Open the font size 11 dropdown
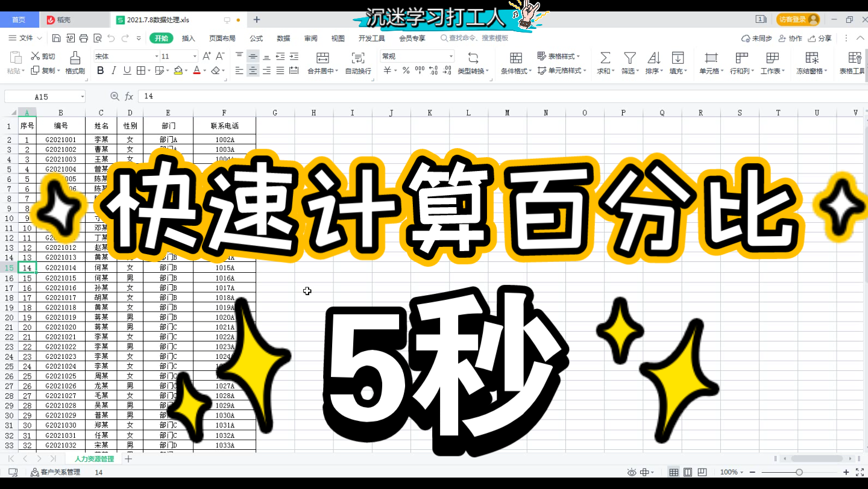Screen dimensions: 868x489 click(x=195, y=56)
